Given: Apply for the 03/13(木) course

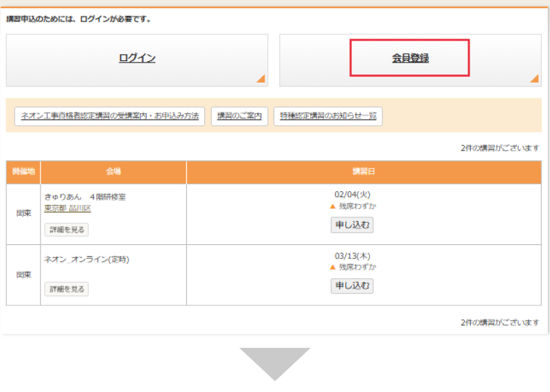Looking at the screenshot, I should point(351,285).
